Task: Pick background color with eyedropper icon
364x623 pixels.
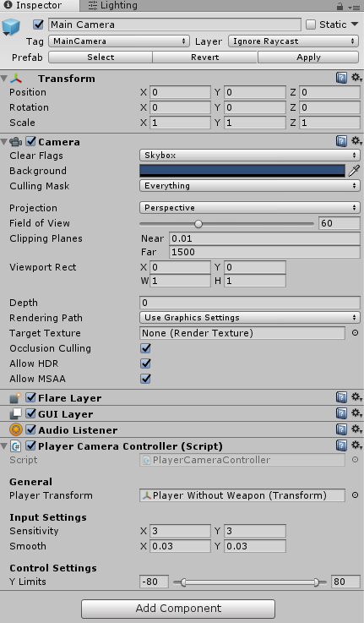Action: (354, 171)
